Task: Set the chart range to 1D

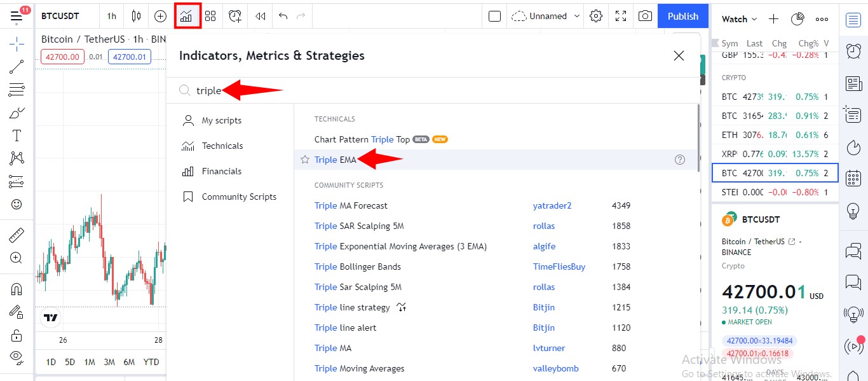Action: (x=51, y=362)
